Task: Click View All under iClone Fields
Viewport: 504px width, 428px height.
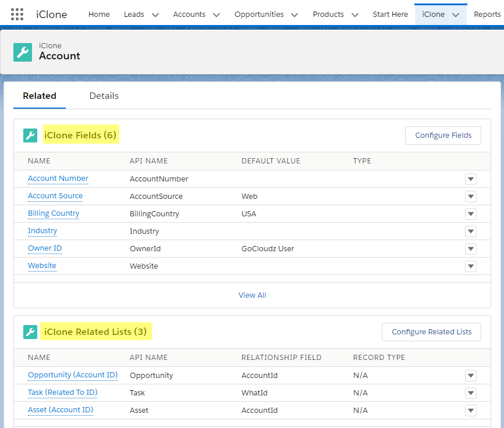Action: pyautogui.click(x=253, y=295)
